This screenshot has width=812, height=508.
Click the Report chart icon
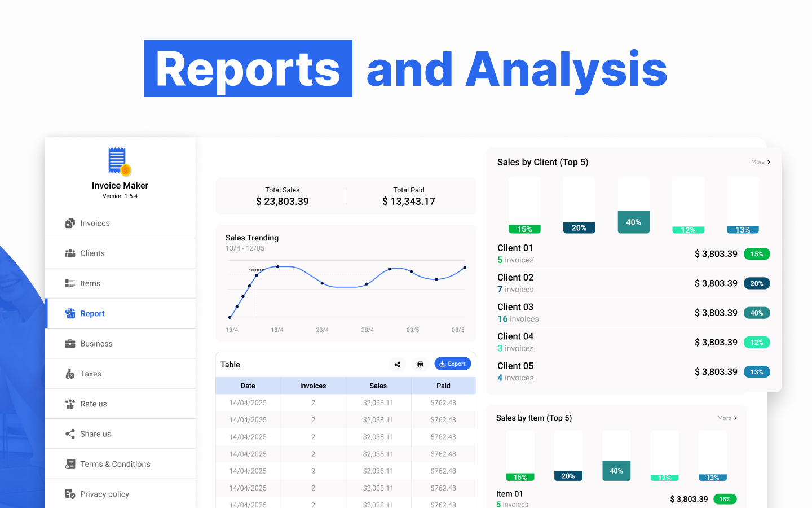click(x=70, y=313)
